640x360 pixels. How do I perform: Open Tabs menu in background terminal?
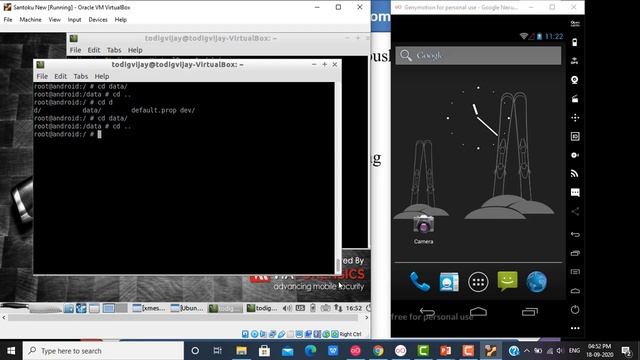click(114, 50)
